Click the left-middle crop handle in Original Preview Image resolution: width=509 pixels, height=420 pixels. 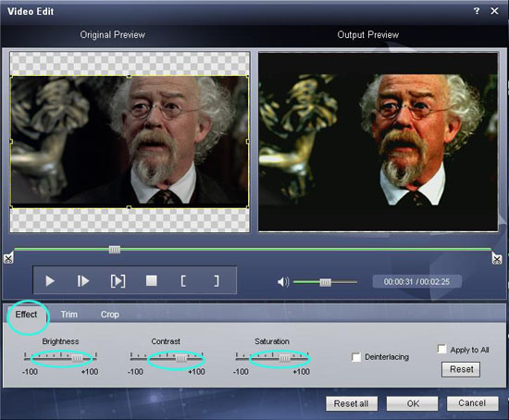11,142
